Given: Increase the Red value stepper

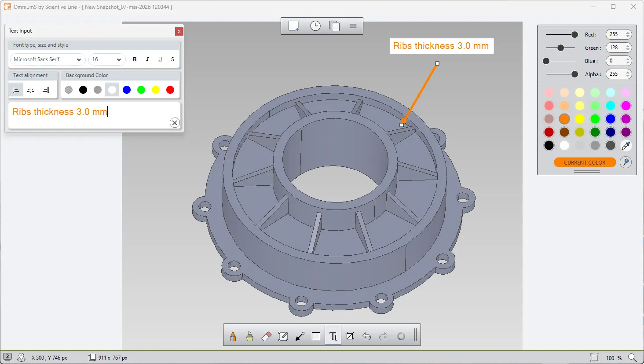Looking at the screenshot, I should click(x=628, y=33).
